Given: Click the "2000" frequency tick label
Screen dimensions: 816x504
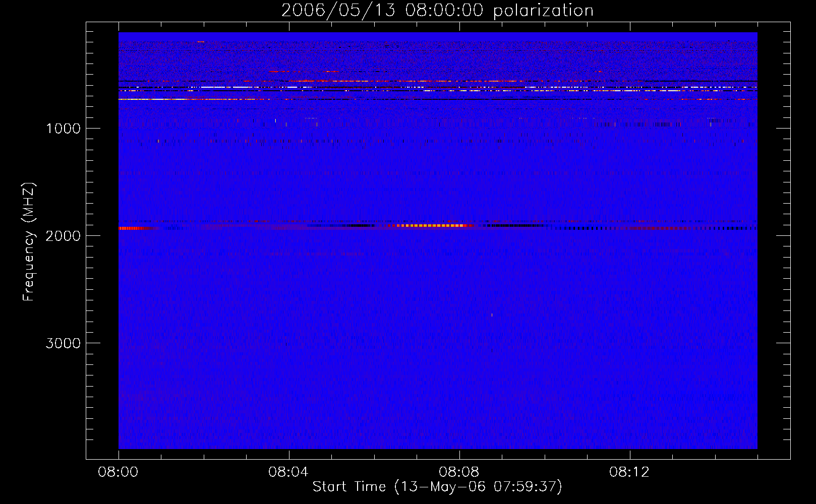Looking at the screenshot, I should [63, 236].
